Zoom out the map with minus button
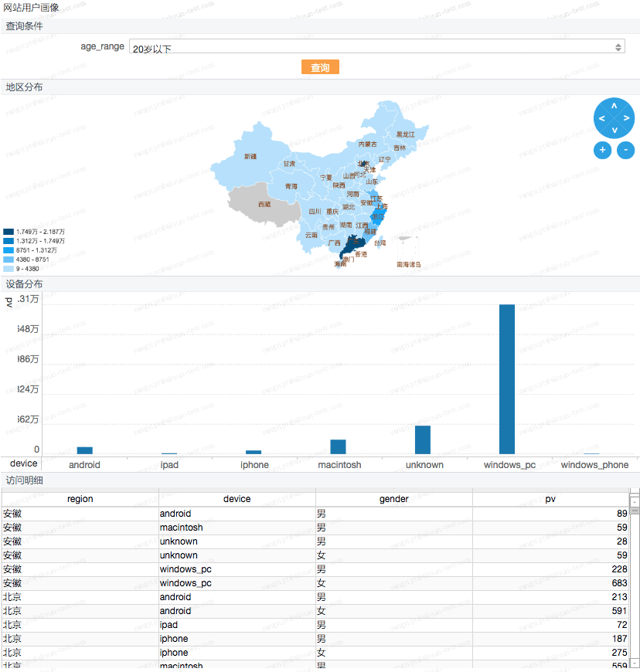The width and height of the screenshot is (640, 672). (x=626, y=150)
